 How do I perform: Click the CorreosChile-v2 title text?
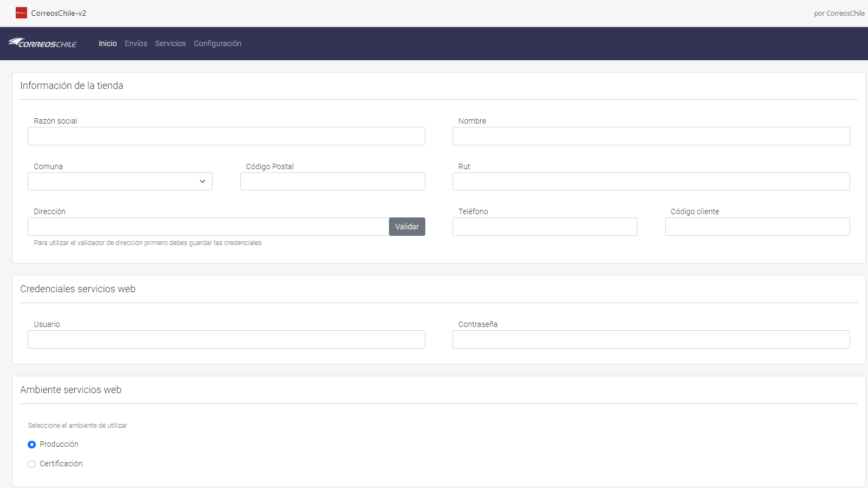tap(59, 13)
